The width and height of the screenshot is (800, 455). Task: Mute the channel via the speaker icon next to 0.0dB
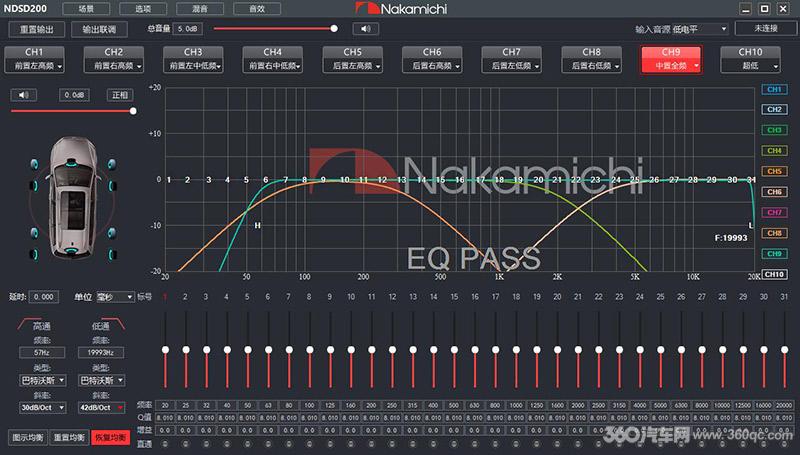pyautogui.click(x=23, y=95)
